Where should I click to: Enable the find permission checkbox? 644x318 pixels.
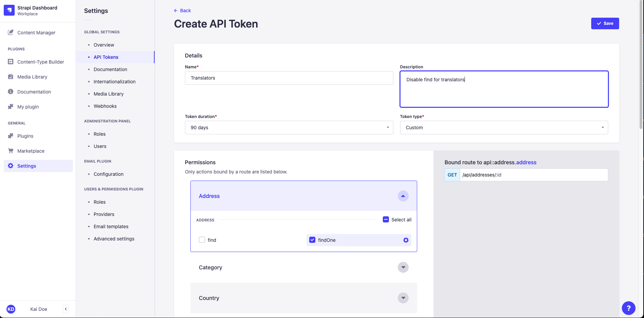pos(202,240)
